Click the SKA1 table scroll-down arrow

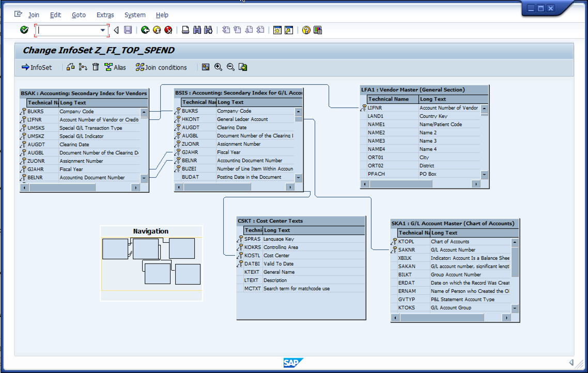tap(515, 308)
